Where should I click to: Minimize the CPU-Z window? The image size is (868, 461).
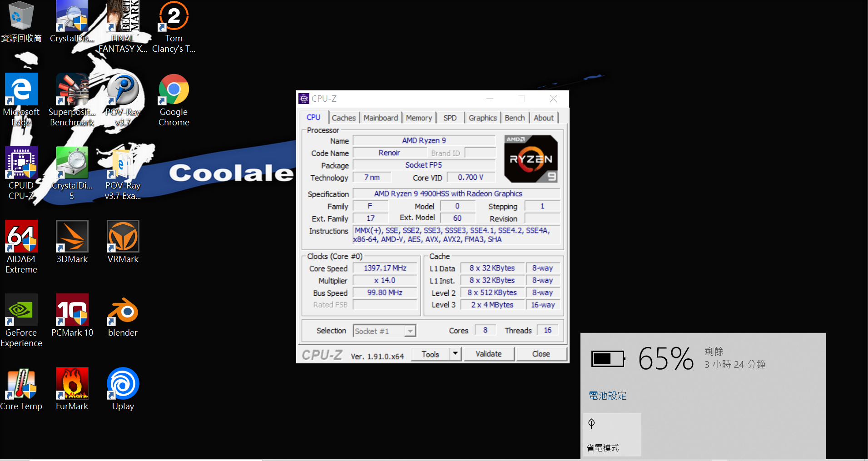click(x=490, y=99)
